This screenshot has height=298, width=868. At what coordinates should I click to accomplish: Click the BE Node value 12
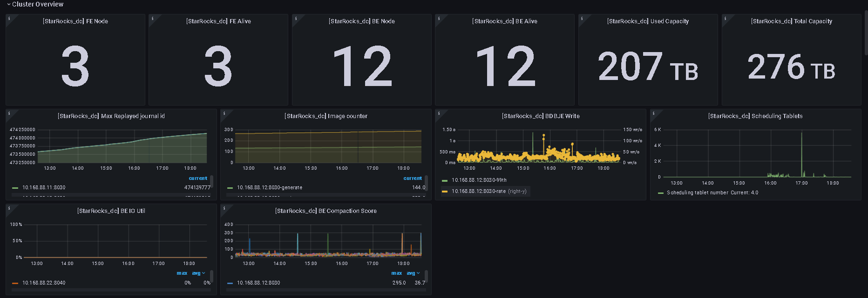362,66
